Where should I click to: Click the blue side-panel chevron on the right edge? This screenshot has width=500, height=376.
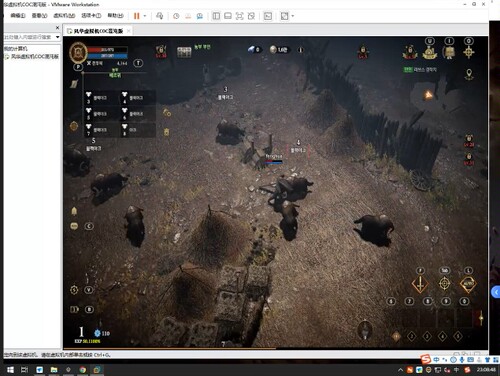(x=496, y=292)
